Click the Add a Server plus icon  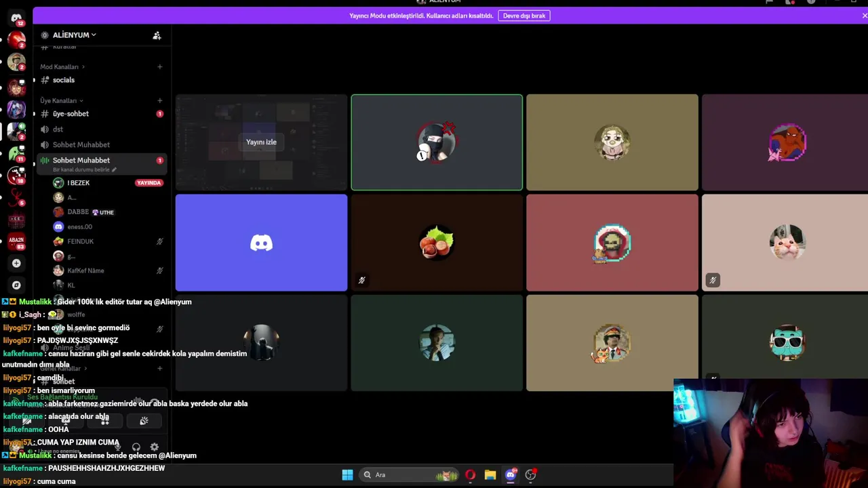pos(16,263)
